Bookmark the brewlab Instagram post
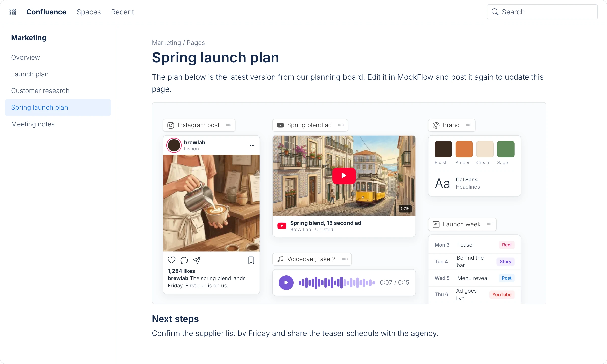Viewport: 607px width, 364px height. (251, 260)
